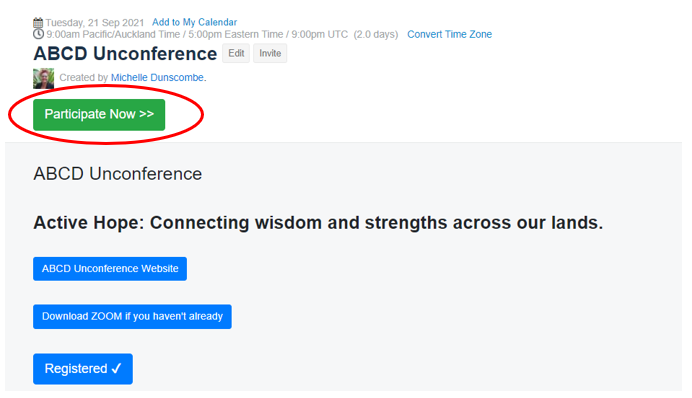Click the Created by label text

coord(83,78)
